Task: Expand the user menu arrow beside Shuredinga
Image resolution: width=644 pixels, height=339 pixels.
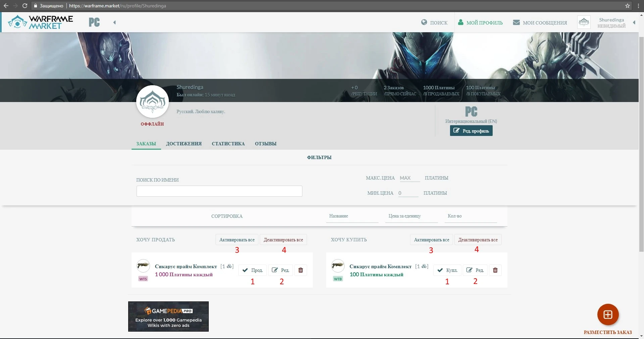Action: 634,22
